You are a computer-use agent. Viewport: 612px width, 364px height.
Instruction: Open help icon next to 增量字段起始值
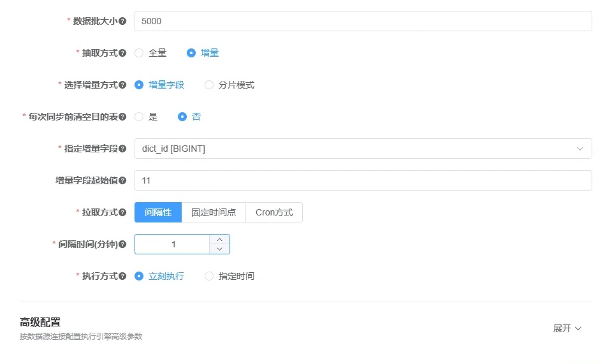122,180
